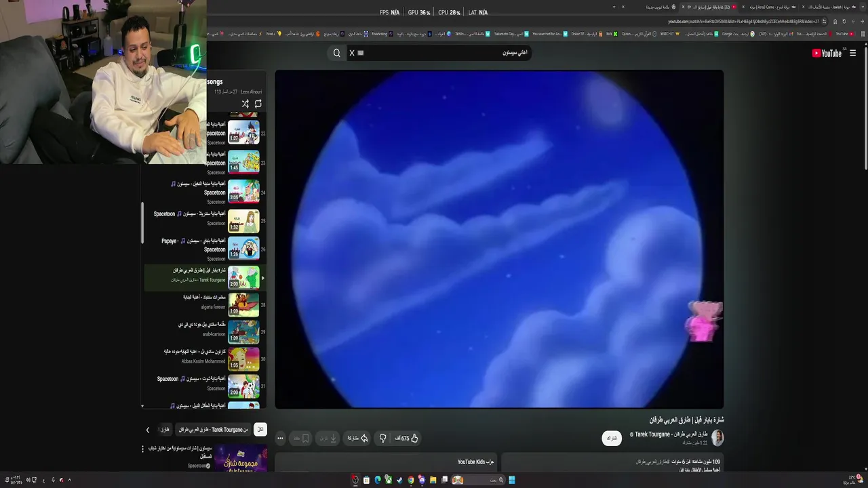The width and height of the screenshot is (868, 488).
Task: Open File Explorer from the taskbar
Action: tap(433, 480)
